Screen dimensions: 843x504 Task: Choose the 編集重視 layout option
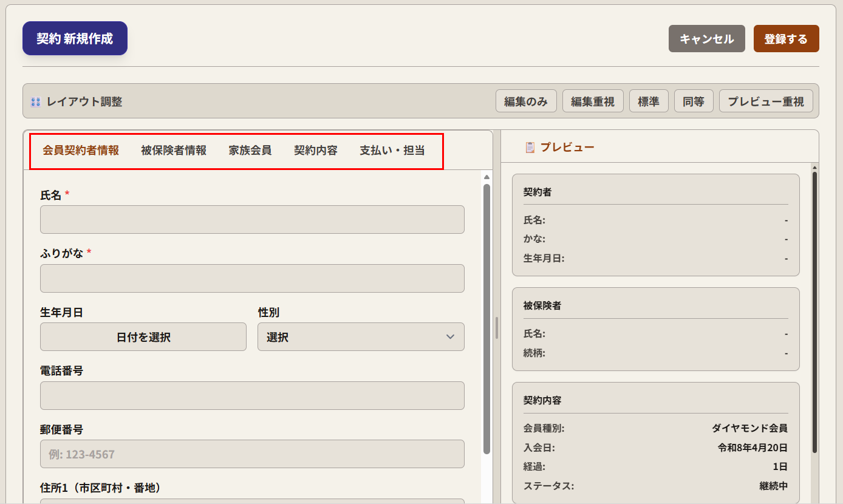click(593, 101)
